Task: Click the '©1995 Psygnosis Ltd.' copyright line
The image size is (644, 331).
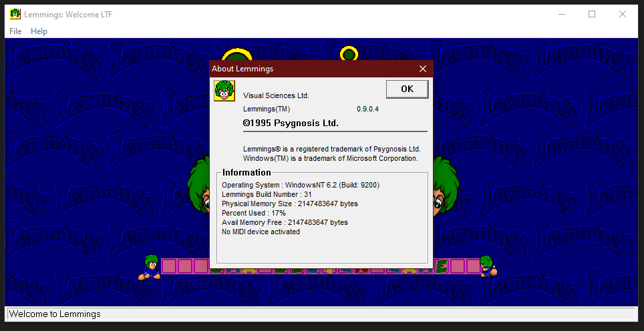Action: 291,123
